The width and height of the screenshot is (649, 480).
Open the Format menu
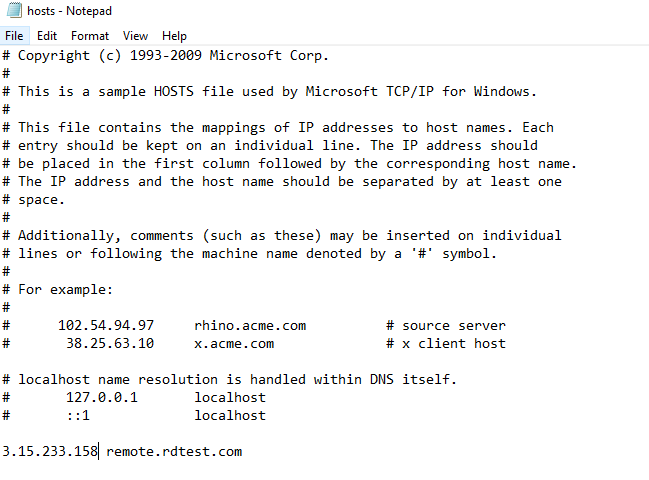coord(90,36)
